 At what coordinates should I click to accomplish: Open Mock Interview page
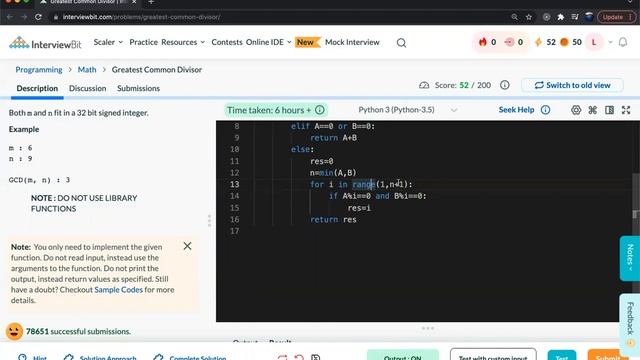click(x=352, y=42)
